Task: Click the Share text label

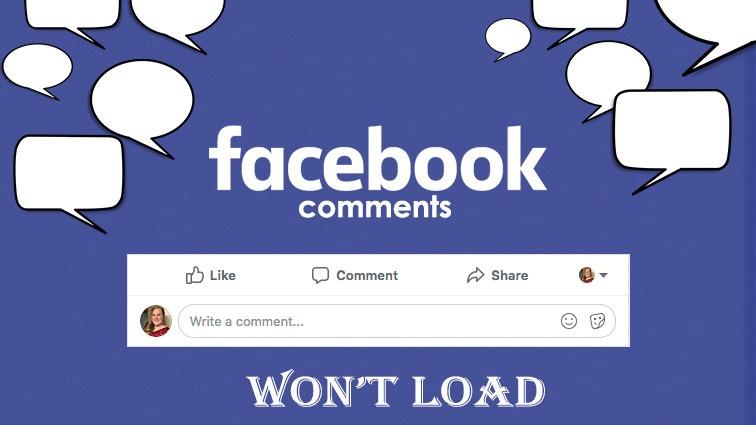Action: click(510, 275)
